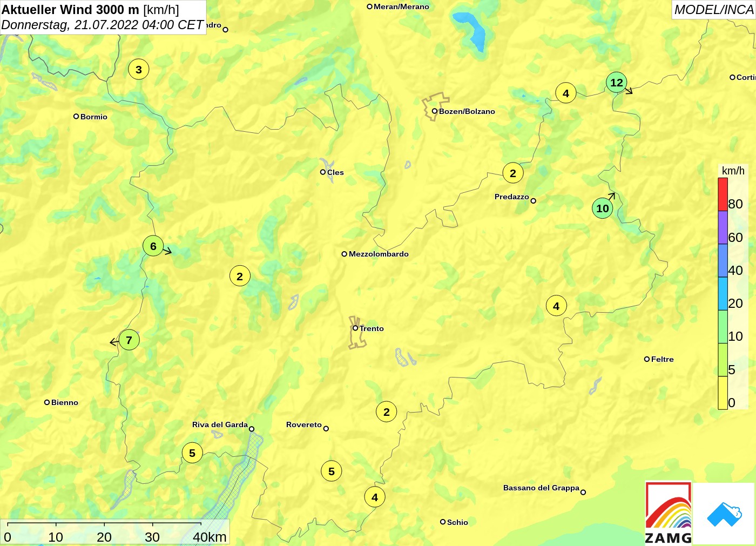
Task: Click wind marker 5 south of Rovereto
Action: (x=332, y=471)
